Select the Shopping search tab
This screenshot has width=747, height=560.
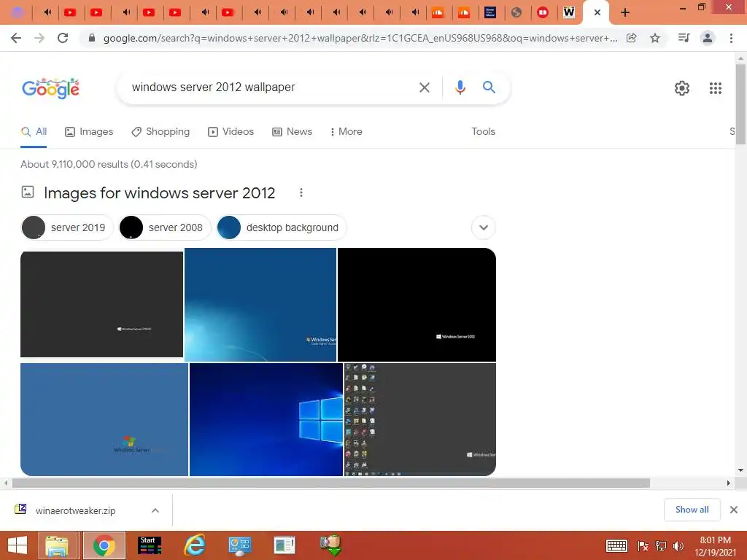(x=160, y=132)
